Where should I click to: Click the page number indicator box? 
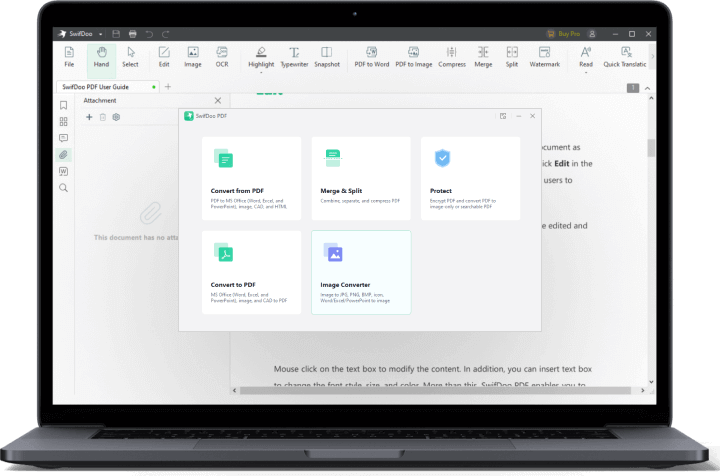click(x=633, y=88)
